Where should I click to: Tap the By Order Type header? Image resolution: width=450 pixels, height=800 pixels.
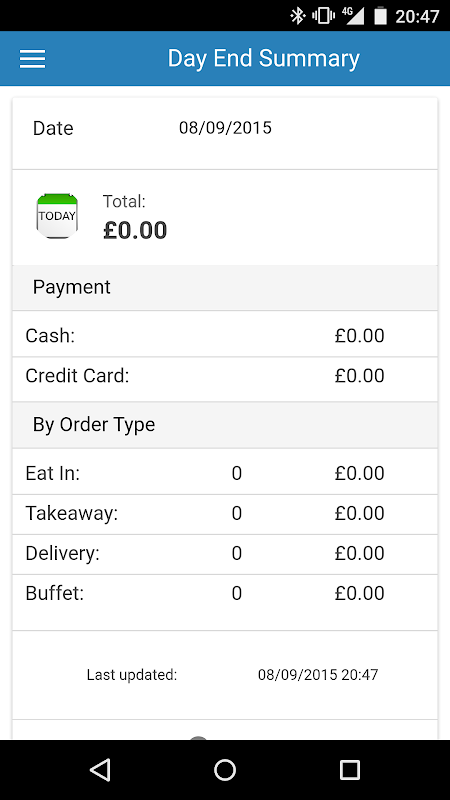(225, 424)
